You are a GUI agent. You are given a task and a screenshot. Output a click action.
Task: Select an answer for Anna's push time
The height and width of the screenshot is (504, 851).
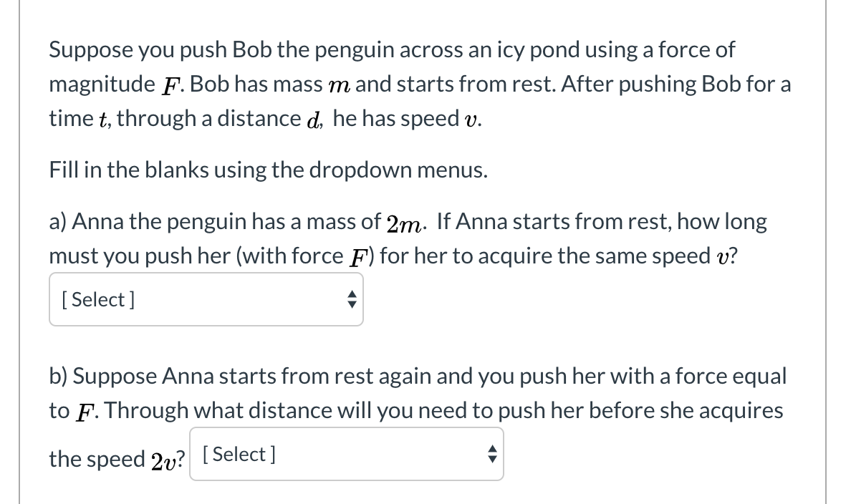[x=206, y=300]
